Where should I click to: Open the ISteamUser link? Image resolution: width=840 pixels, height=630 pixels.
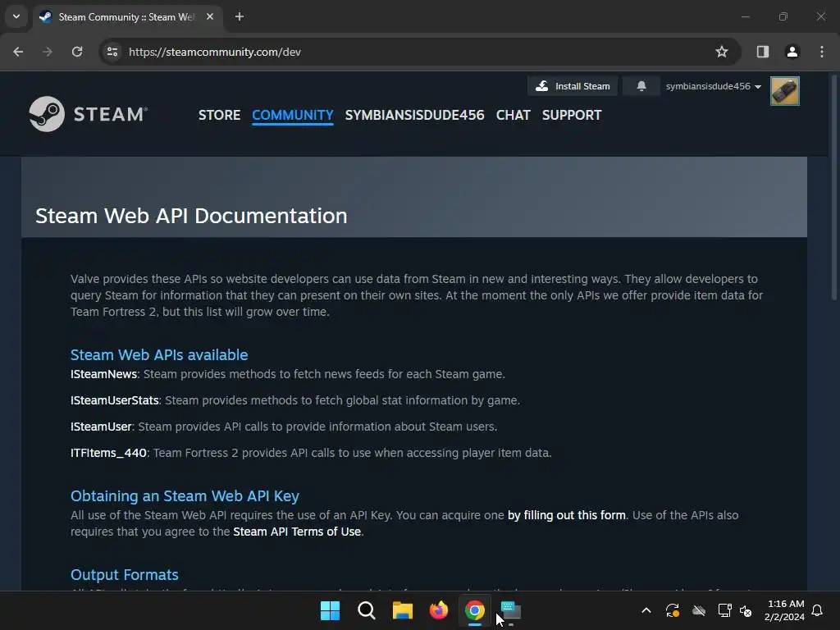tap(101, 427)
